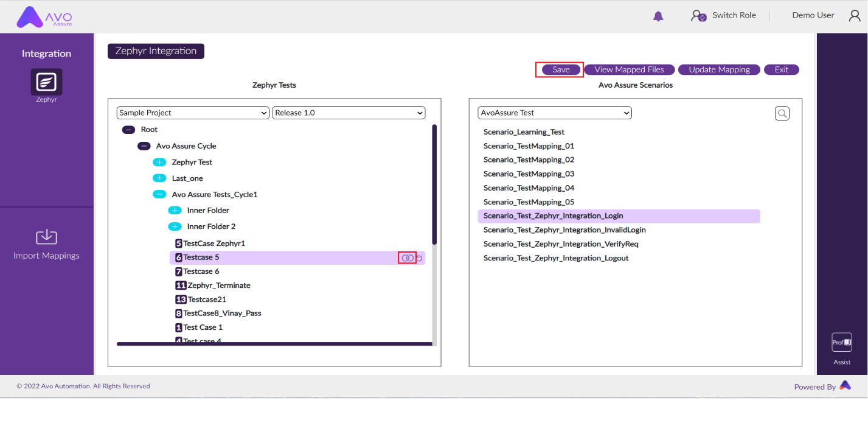The width and height of the screenshot is (868, 448).
Task: Collapse the Avo Assure Cycle node
Action: click(144, 146)
